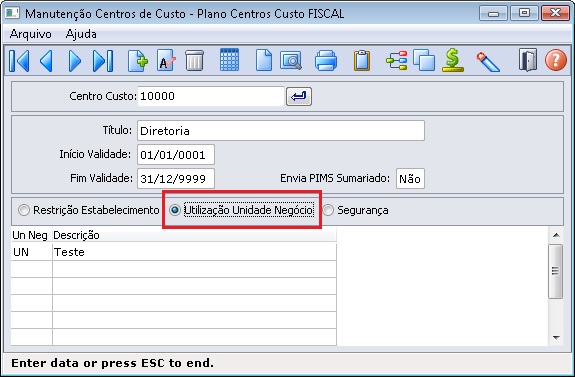Select the marker pen icon
The width and height of the screenshot is (575, 377).
click(488, 62)
